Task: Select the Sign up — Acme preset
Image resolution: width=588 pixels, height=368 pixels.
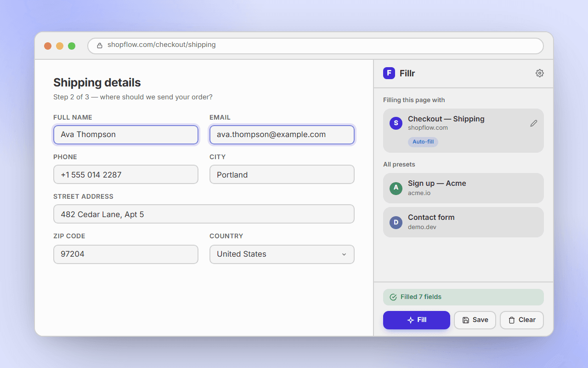Action: pyautogui.click(x=464, y=188)
